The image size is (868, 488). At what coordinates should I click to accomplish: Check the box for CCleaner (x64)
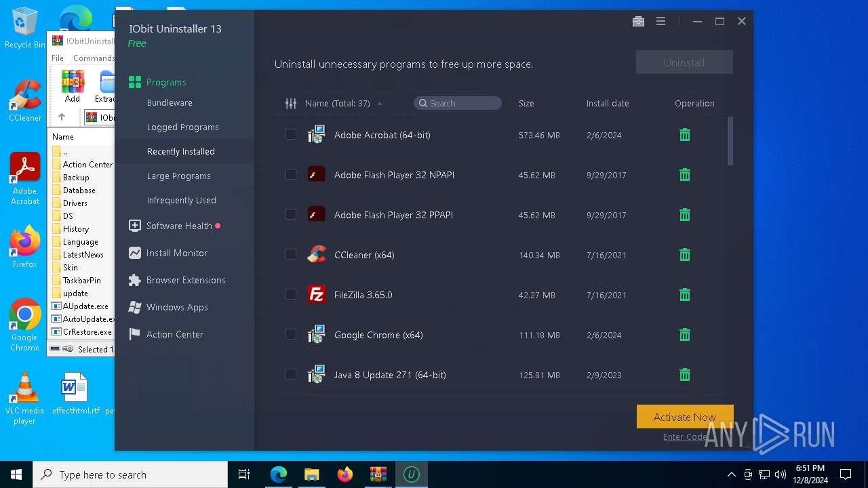pyautogui.click(x=291, y=255)
